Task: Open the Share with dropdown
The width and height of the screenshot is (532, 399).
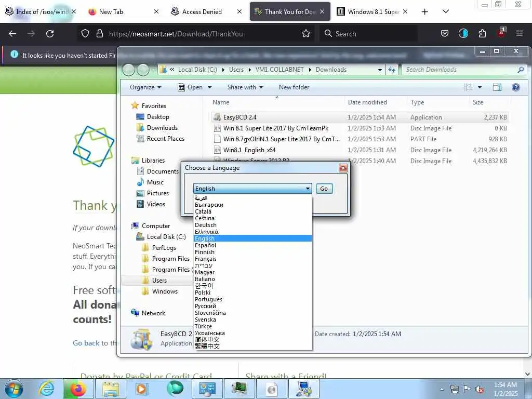Action: [x=245, y=87]
